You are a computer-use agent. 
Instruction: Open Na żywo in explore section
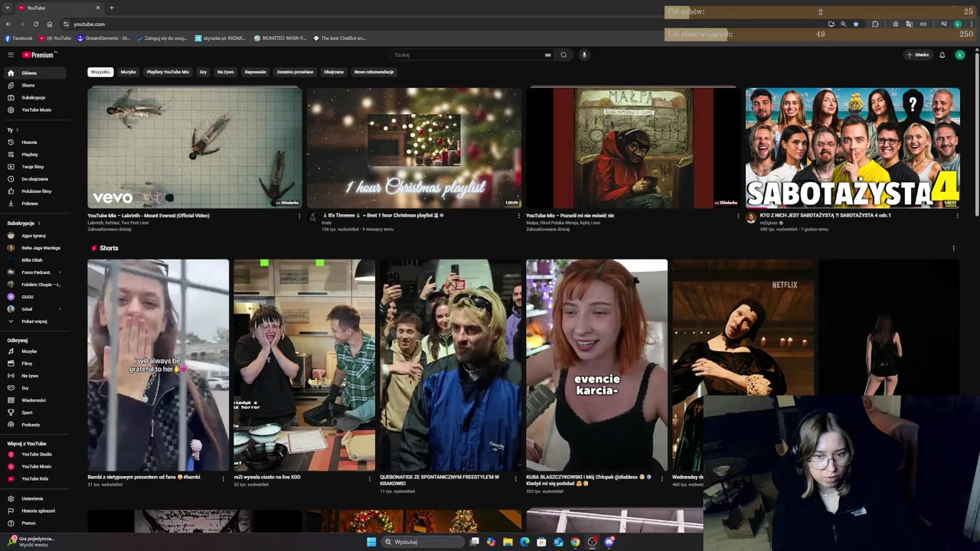coord(35,376)
